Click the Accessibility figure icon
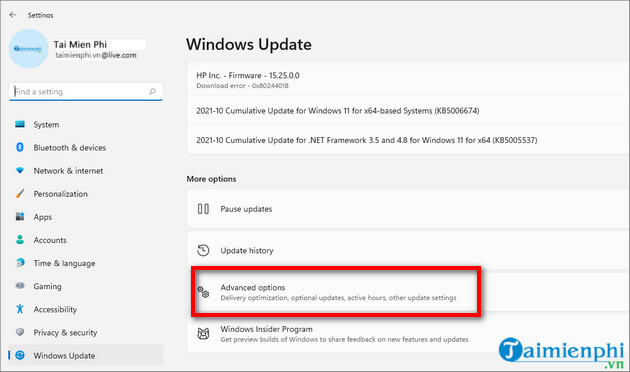This screenshot has height=372, width=630. tap(20, 309)
